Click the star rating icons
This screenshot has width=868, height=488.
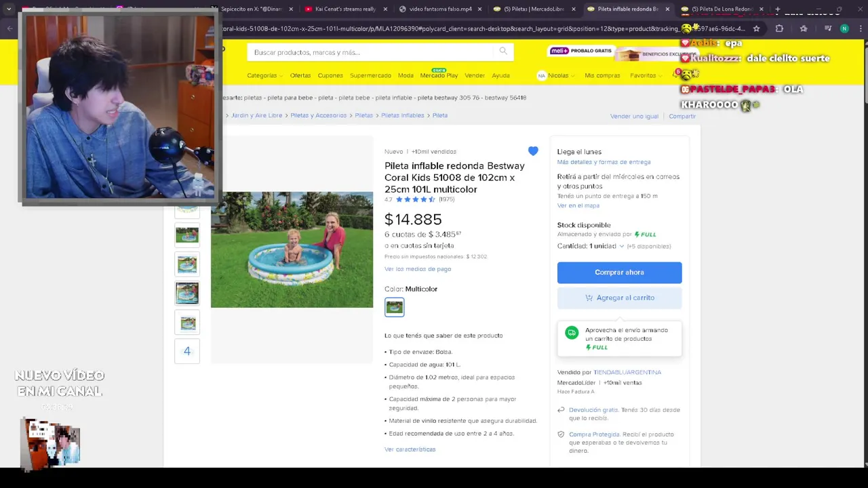[415, 199]
